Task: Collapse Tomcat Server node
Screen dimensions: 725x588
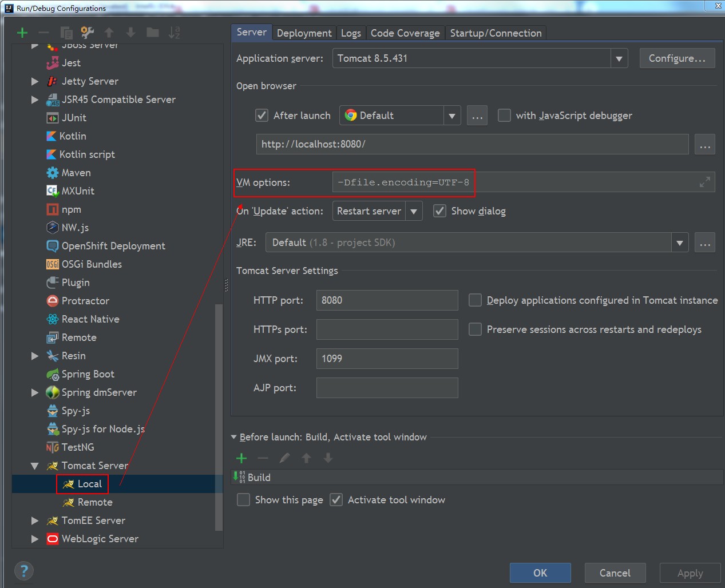Action: point(35,466)
